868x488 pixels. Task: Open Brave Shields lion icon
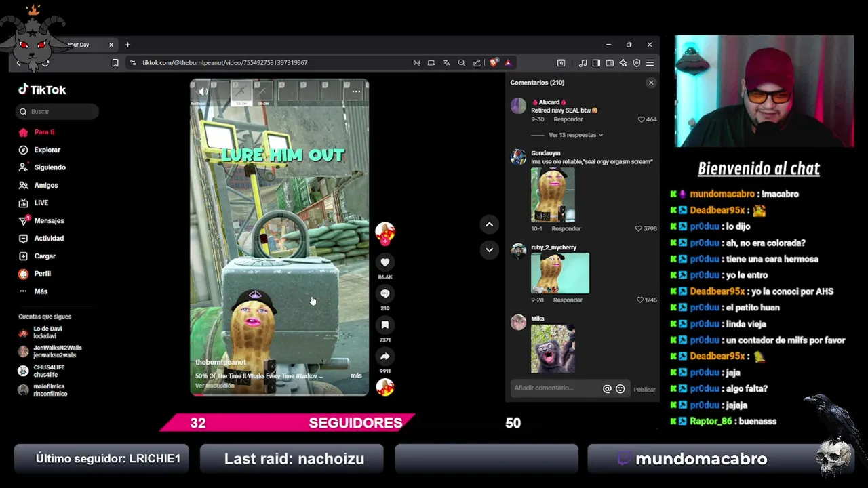(x=493, y=62)
